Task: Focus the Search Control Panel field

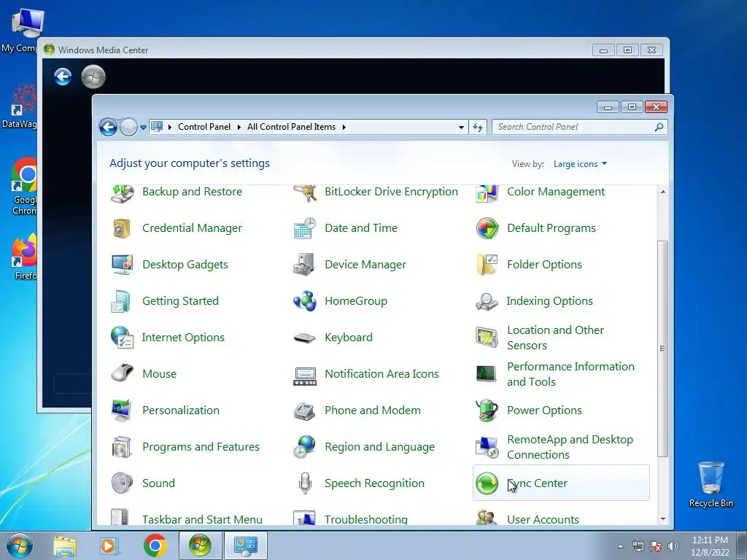Action: [x=580, y=127]
